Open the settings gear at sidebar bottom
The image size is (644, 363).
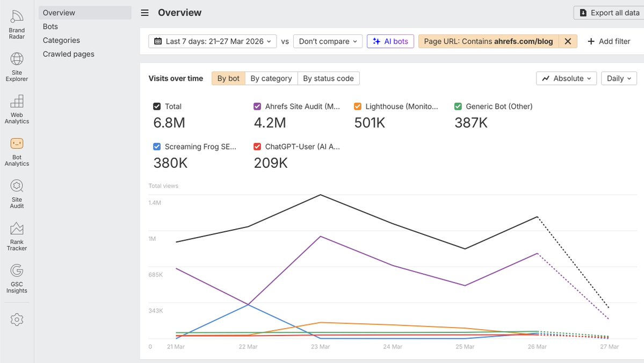[x=16, y=319]
